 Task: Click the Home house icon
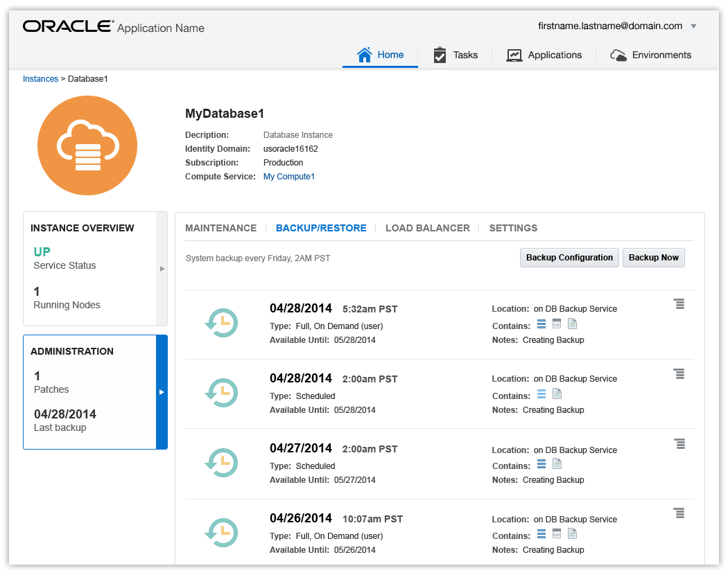click(x=365, y=55)
